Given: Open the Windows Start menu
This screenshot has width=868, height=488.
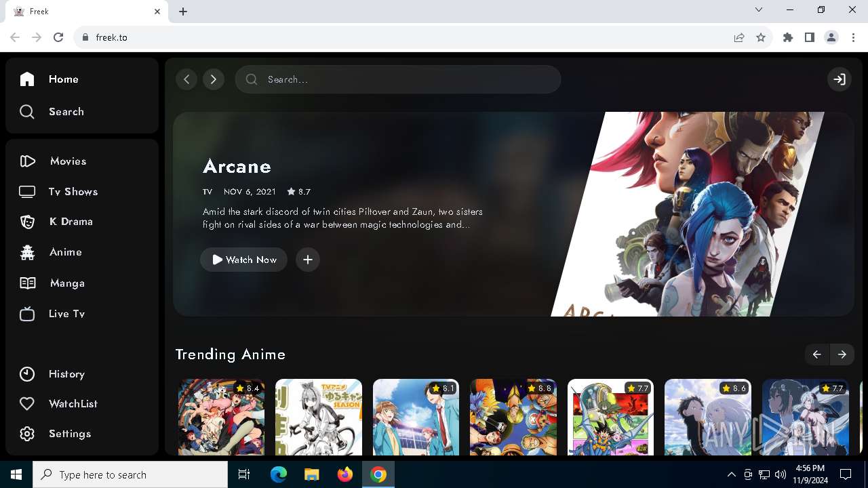Looking at the screenshot, I should point(16,474).
